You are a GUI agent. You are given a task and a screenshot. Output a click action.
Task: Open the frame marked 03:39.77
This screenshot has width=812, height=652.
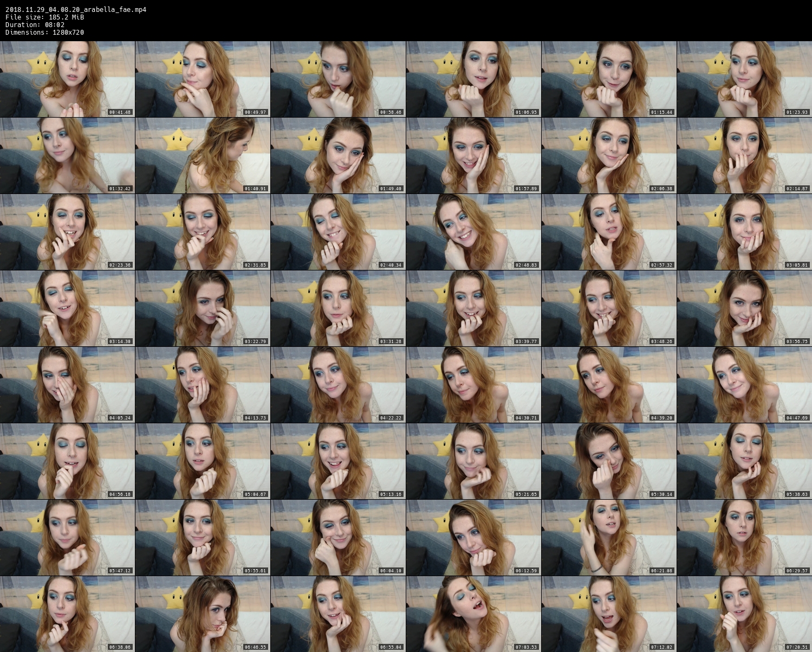pyautogui.click(x=473, y=308)
